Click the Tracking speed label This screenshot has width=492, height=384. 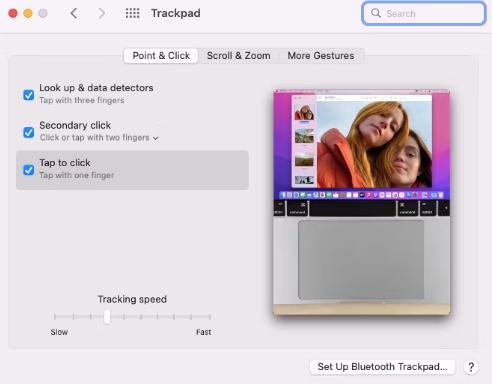click(132, 299)
